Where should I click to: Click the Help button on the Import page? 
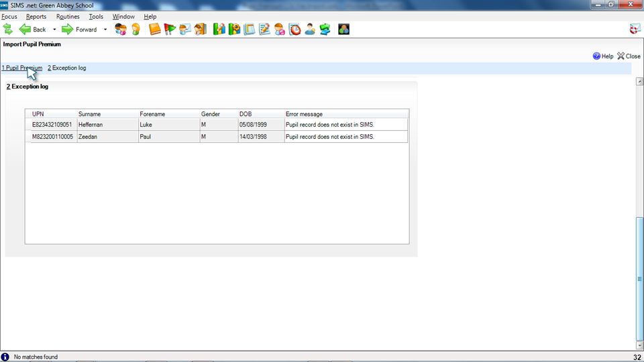tap(603, 56)
